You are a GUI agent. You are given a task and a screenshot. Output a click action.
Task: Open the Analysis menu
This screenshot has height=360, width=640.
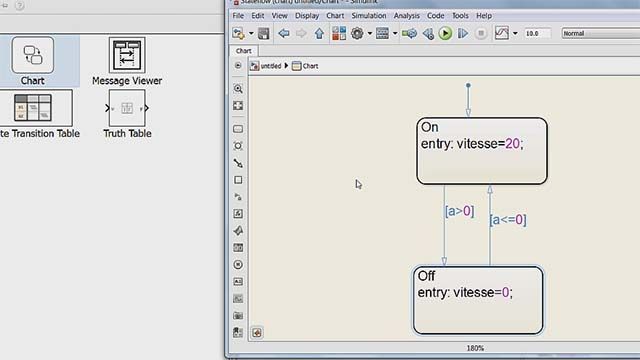point(407,16)
